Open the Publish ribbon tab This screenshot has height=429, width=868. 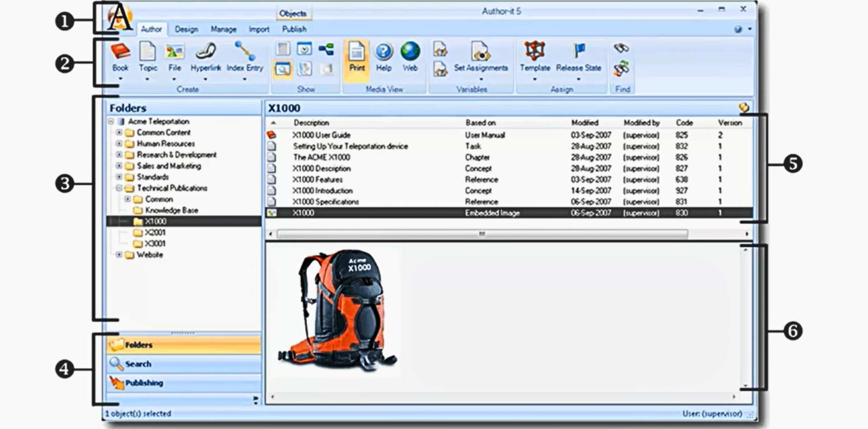tap(294, 29)
